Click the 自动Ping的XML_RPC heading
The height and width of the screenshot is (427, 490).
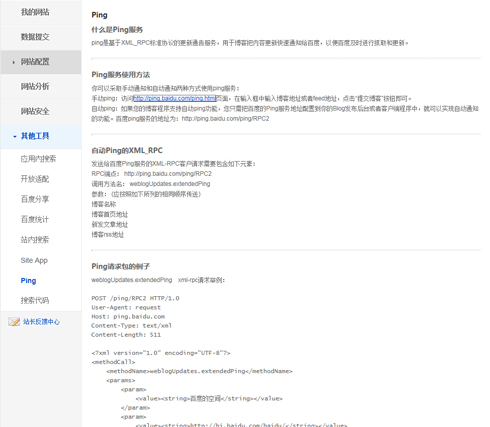coord(127,151)
